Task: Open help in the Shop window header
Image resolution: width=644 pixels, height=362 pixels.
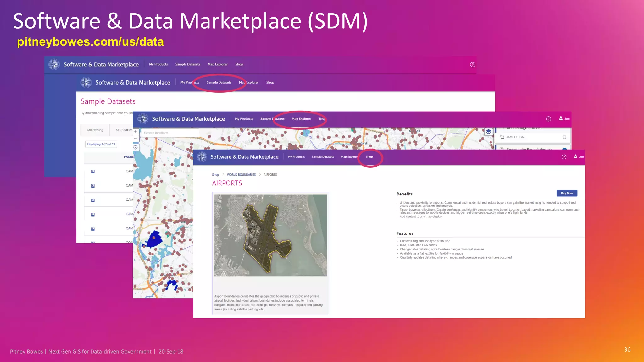Action: click(564, 157)
